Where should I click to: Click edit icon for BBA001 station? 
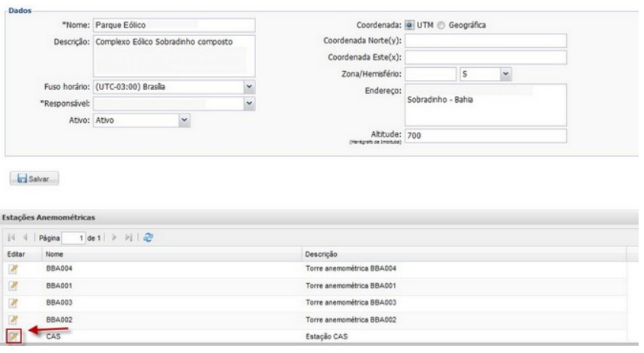coord(15,284)
